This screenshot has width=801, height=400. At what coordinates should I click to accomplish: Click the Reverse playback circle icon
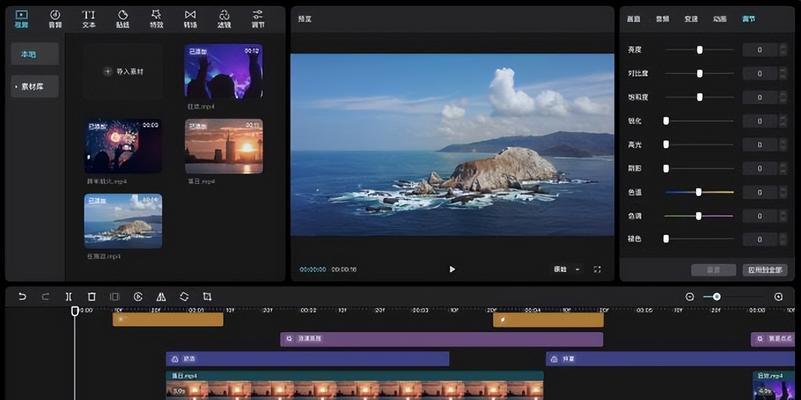tap(138, 296)
